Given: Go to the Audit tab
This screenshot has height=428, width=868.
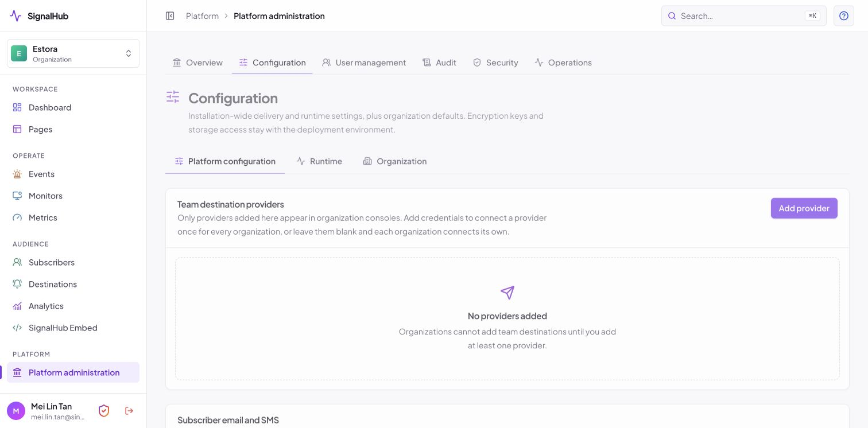Looking at the screenshot, I should [439, 63].
